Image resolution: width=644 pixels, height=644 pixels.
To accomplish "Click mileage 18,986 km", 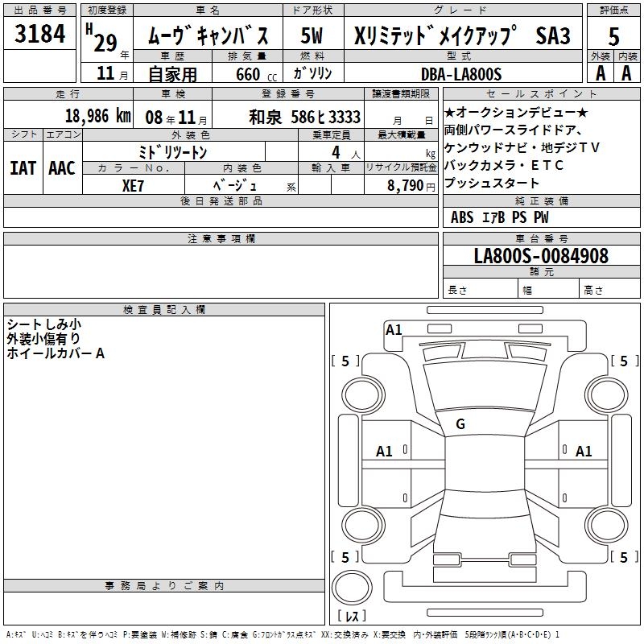I will pyautogui.click(x=98, y=116).
